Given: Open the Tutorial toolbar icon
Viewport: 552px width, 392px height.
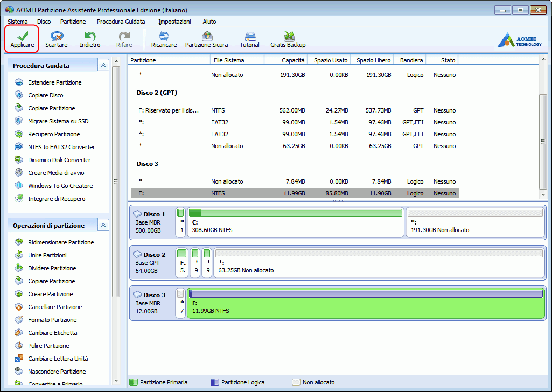Looking at the screenshot, I should pyautogui.click(x=249, y=37).
